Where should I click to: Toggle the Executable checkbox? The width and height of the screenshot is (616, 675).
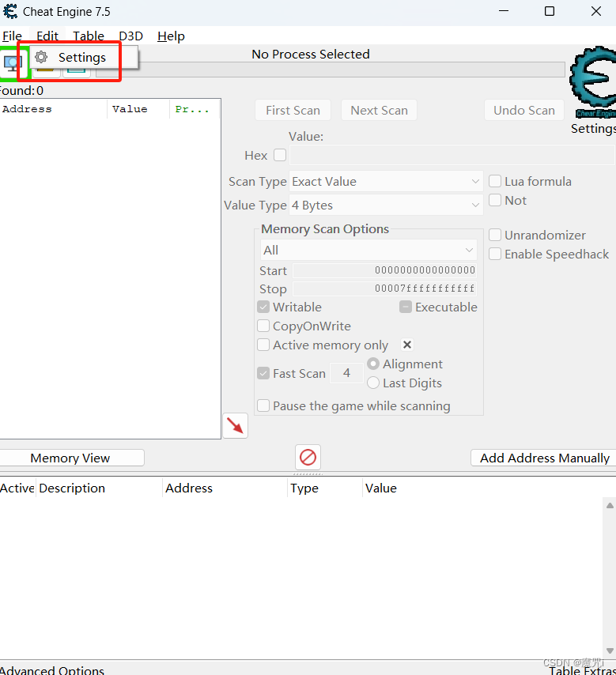pyautogui.click(x=406, y=307)
